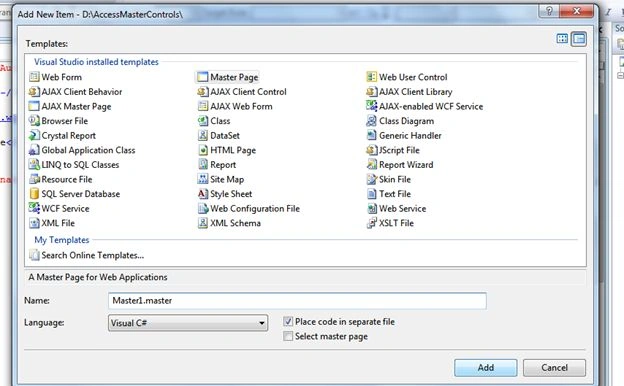
Task: Select the HTML Page icon
Action: (x=203, y=150)
